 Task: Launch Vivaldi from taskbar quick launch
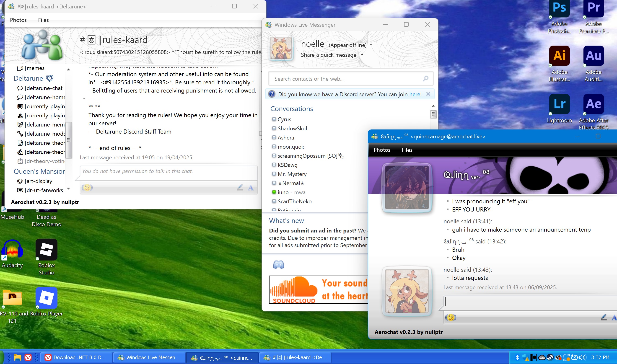(28, 357)
